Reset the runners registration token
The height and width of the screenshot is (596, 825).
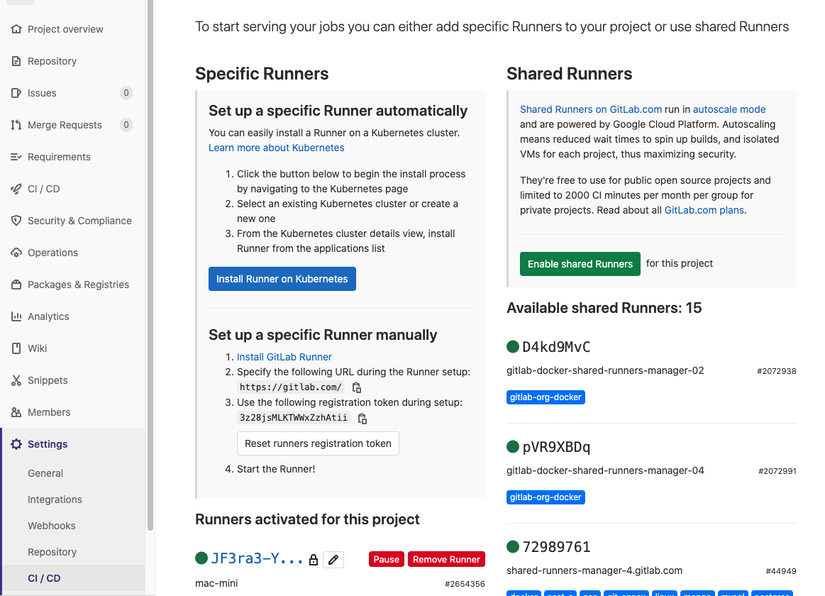(318, 444)
